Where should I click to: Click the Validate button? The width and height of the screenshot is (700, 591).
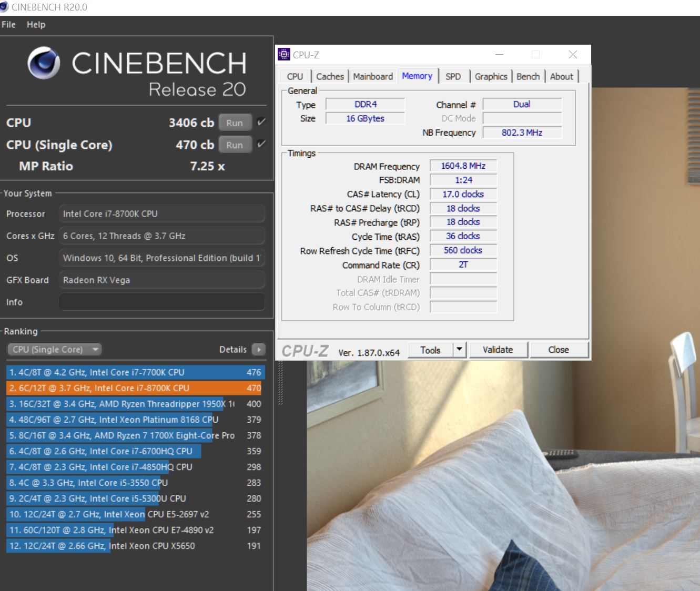(498, 350)
